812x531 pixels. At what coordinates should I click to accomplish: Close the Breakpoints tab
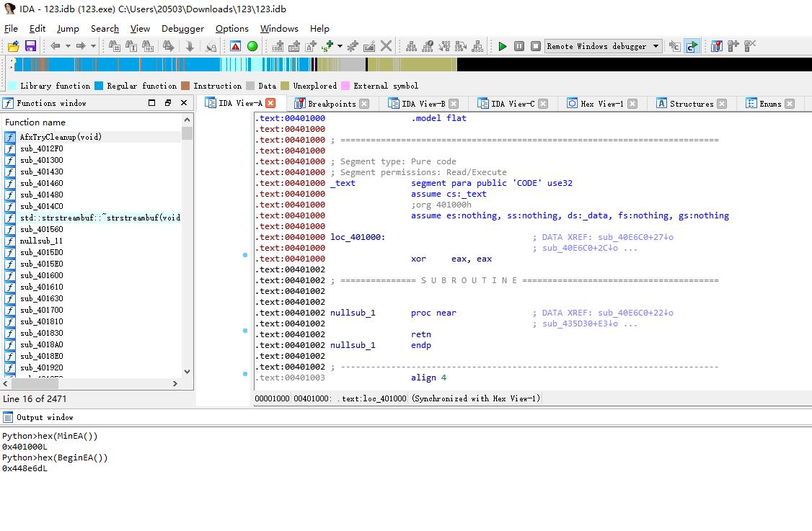pos(364,104)
